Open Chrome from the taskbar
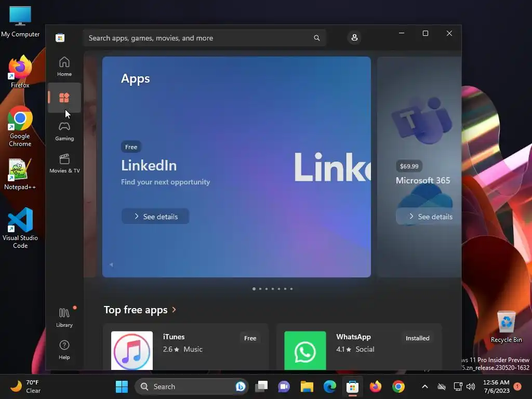 click(x=398, y=387)
